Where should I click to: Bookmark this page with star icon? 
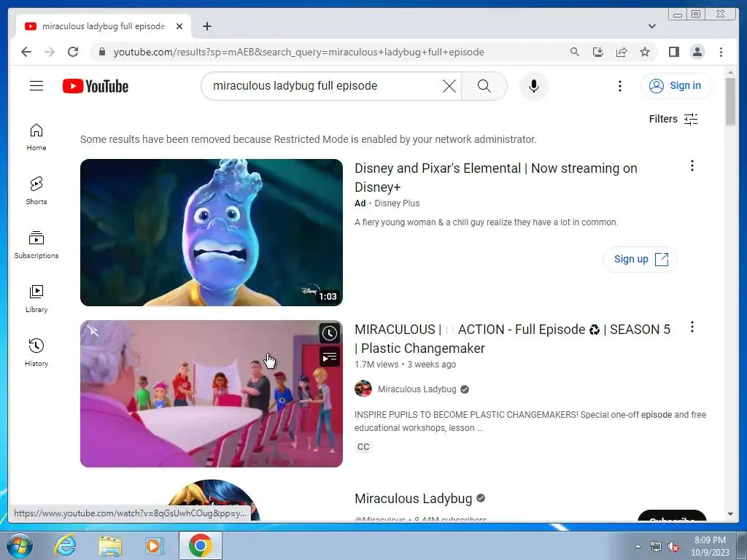click(645, 52)
